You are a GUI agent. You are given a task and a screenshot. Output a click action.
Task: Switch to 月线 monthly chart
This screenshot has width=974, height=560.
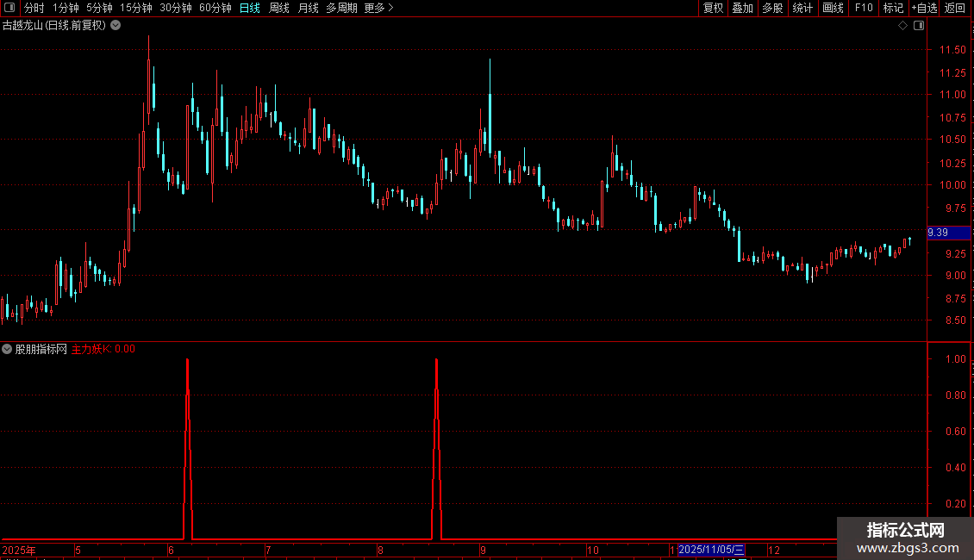click(308, 8)
